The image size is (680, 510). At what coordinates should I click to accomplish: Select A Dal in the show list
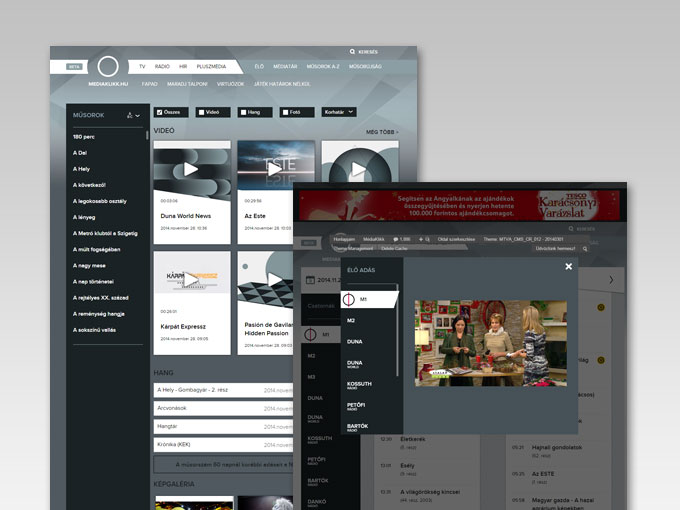point(80,153)
